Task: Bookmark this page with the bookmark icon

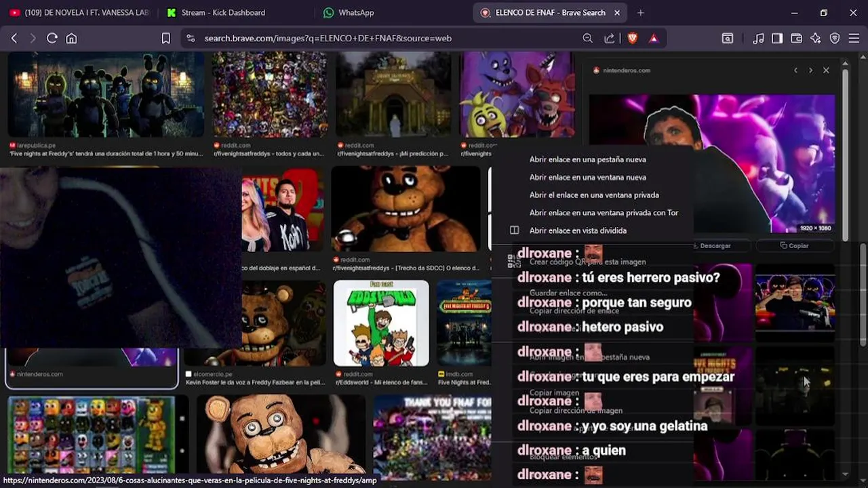Action: tap(165, 39)
